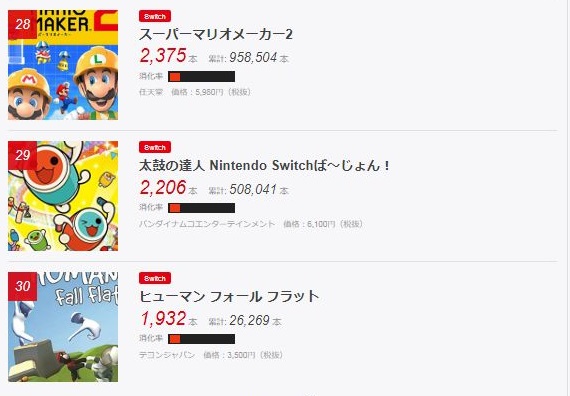The image size is (570, 396).
Task: Click the 消化率 bar for Super Mario Maker 2
Action: [x=201, y=77]
